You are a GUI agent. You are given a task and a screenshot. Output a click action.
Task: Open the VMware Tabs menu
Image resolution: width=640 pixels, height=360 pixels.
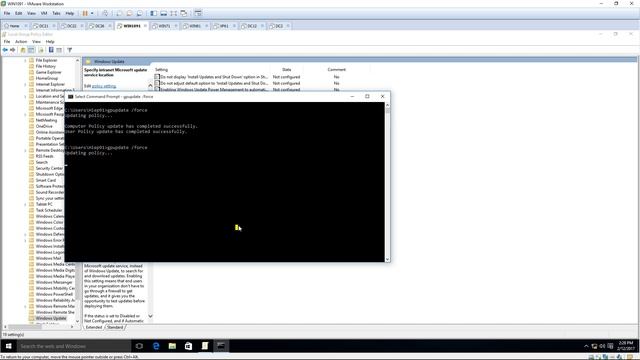coord(56,13)
